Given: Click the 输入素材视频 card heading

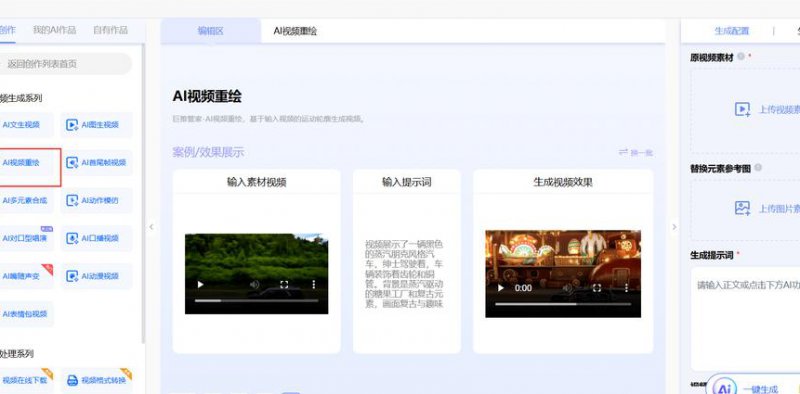Looking at the screenshot, I should [257, 182].
